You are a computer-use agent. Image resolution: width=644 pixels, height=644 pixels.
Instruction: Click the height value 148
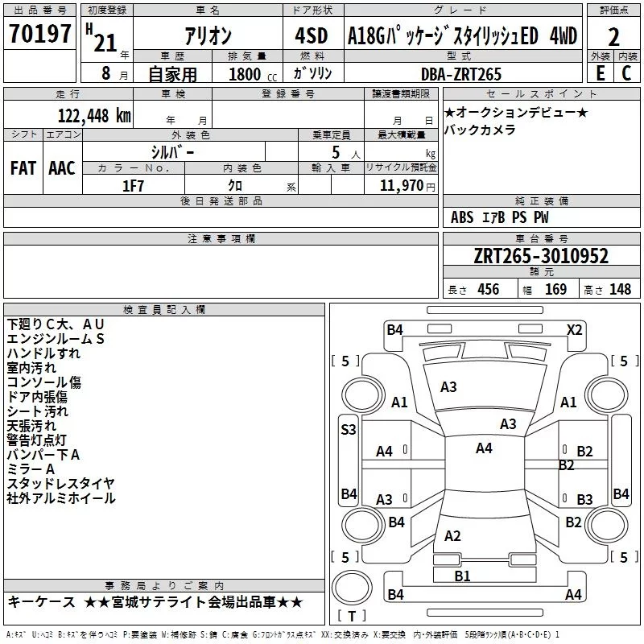(620, 289)
